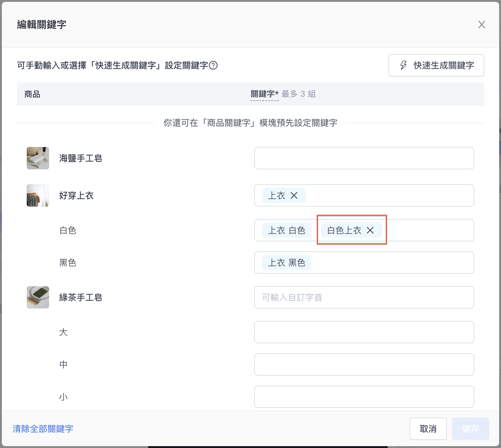The width and height of the screenshot is (501, 448).
Task: Click the help question mark icon
Action: click(x=213, y=65)
